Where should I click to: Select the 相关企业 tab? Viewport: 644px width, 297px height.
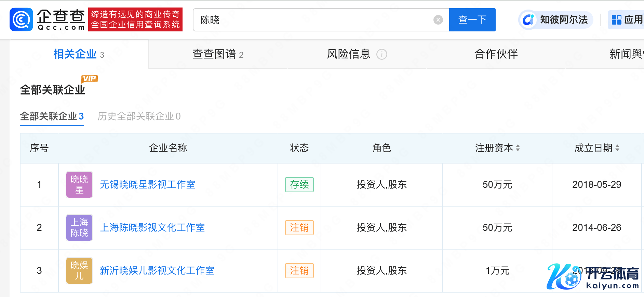pyautogui.click(x=79, y=54)
